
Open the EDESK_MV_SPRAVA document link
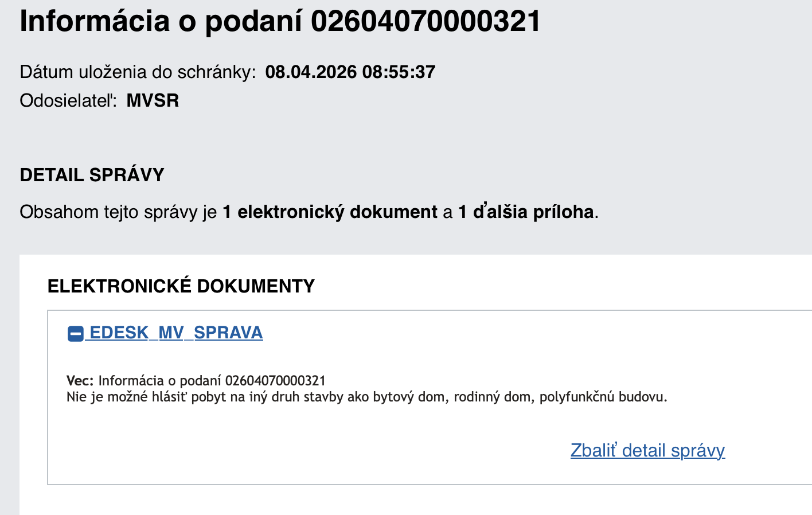coord(176,333)
